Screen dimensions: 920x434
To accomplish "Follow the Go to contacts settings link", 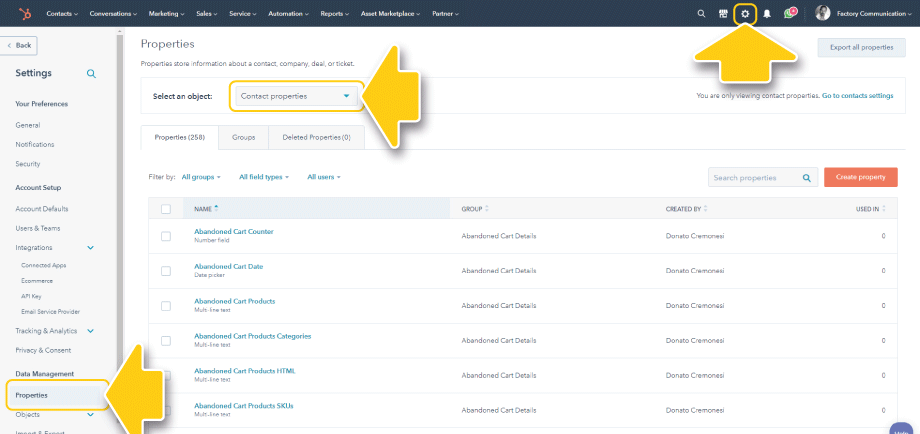I will click(858, 96).
